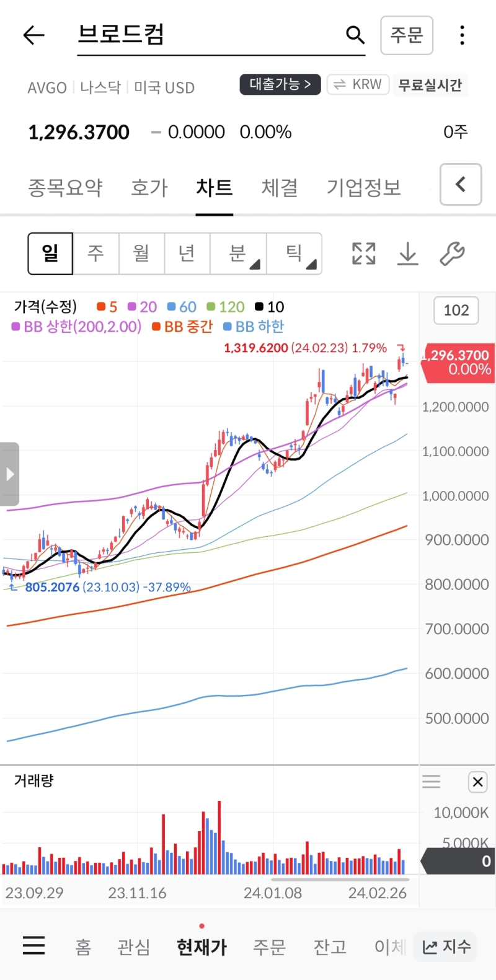Viewport: 496px width, 980px height.
Task: Select the 월 monthly chart period
Action: pyautogui.click(x=141, y=253)
